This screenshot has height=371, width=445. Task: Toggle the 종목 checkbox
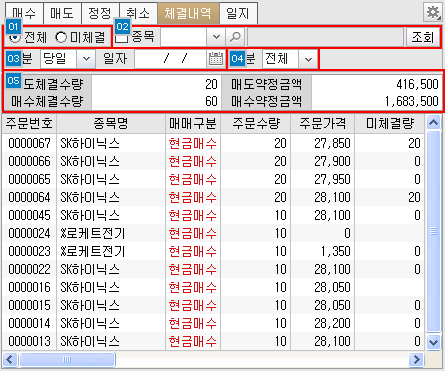(x=122, y=37)
